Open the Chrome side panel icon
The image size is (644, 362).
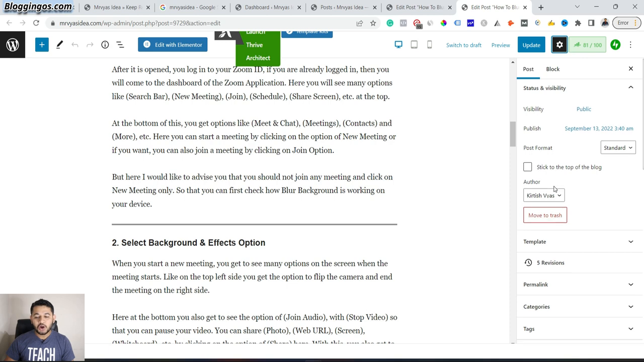(x=591, y=23)
